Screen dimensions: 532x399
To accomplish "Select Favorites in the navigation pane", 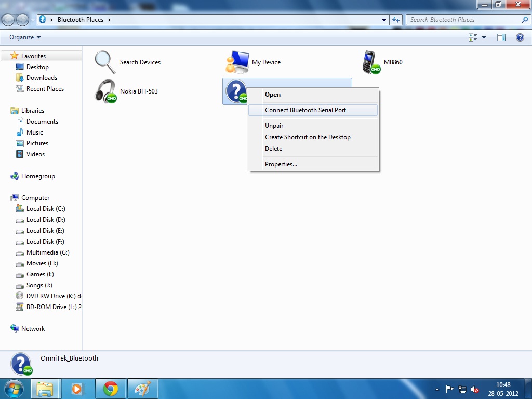I will click(x=33, y=56).
